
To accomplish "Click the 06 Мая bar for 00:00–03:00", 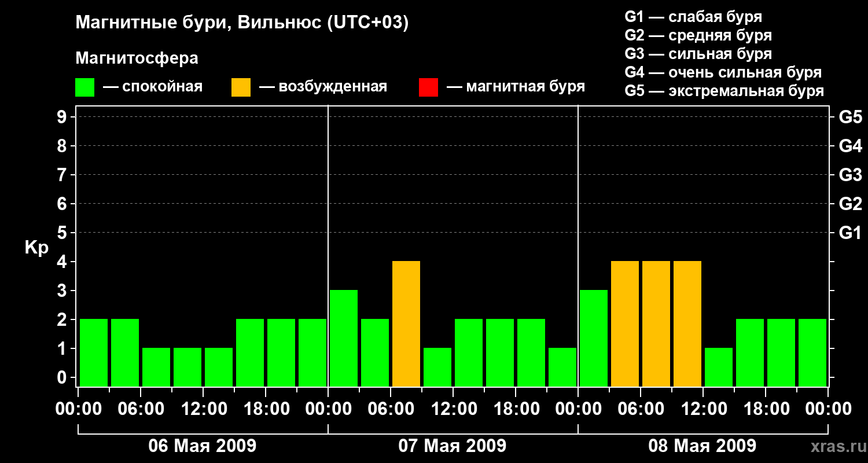I will [94, 352].
